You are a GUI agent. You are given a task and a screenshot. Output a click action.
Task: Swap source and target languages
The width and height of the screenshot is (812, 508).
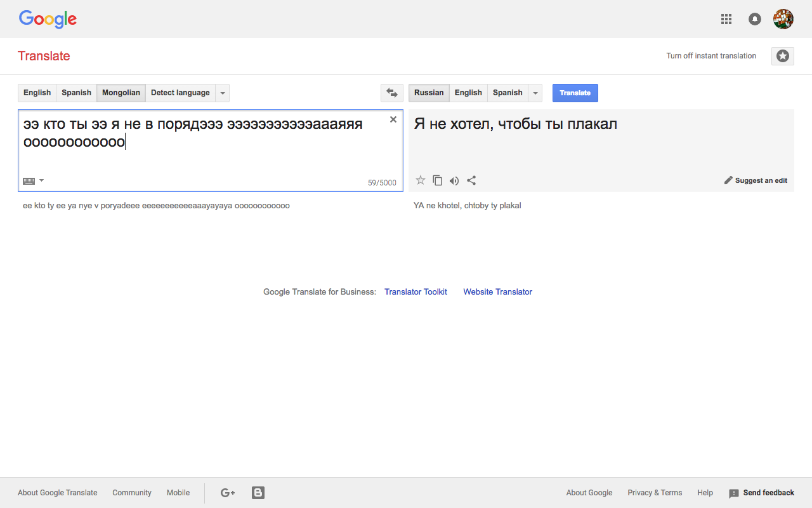coord(392,93)
